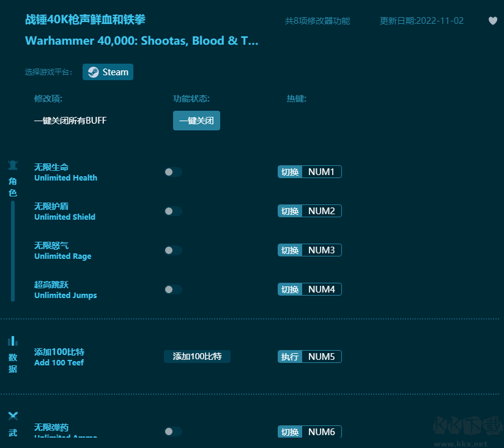
Task: Click the Unlimited Jumps label
Action: pyautogui.click(x=65, y=295)
